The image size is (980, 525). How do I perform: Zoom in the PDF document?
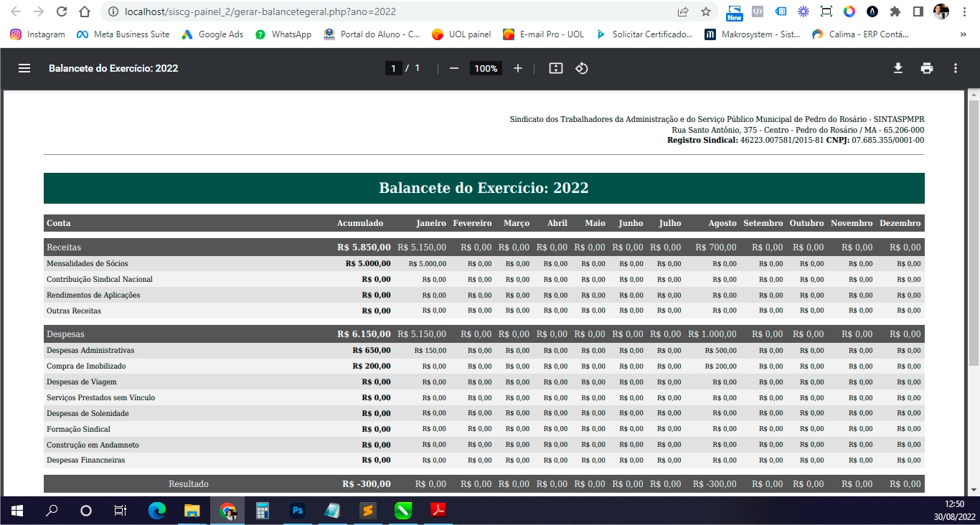(x=518, y=68)
